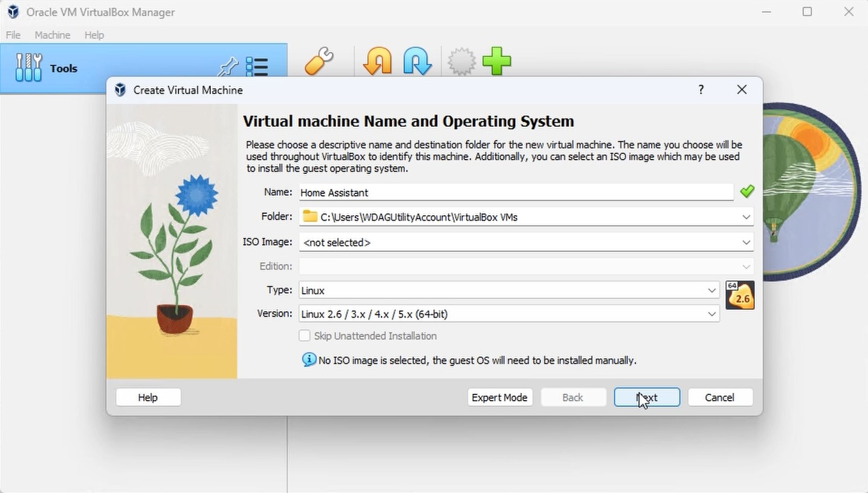The width and height of the screenshot is (868, 493).
Task: Click Next to continue VM creation
Action: [646, 397]
